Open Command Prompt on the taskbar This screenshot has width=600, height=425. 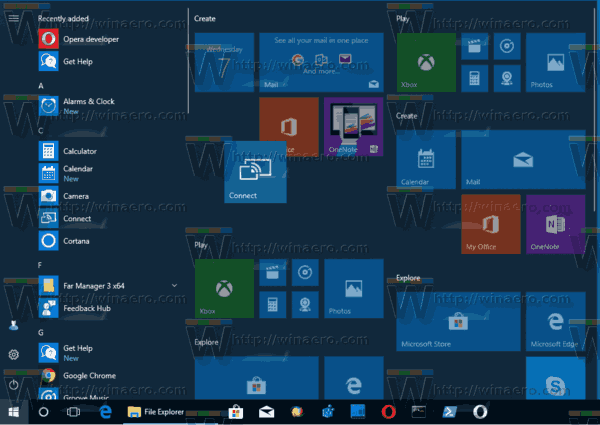tap(419, 412)
